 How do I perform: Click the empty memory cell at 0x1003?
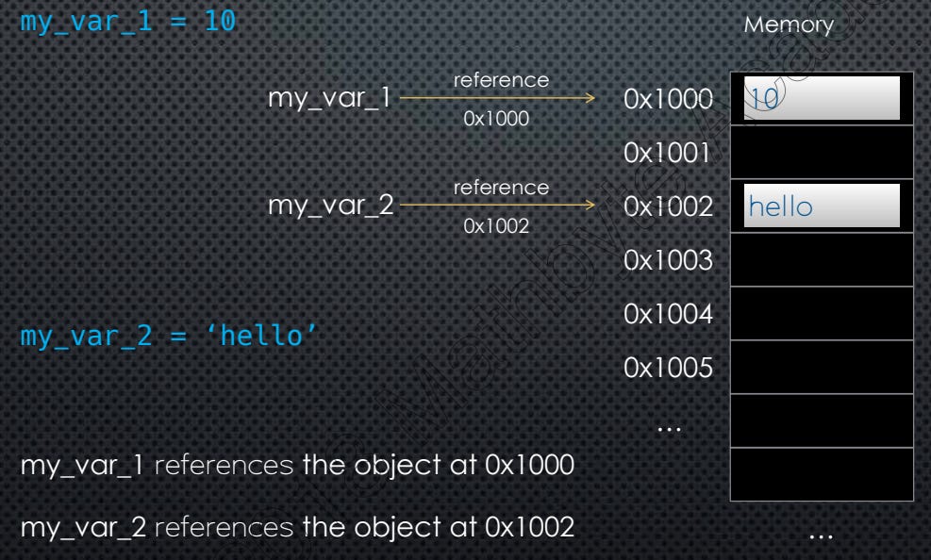pos(822,259)
